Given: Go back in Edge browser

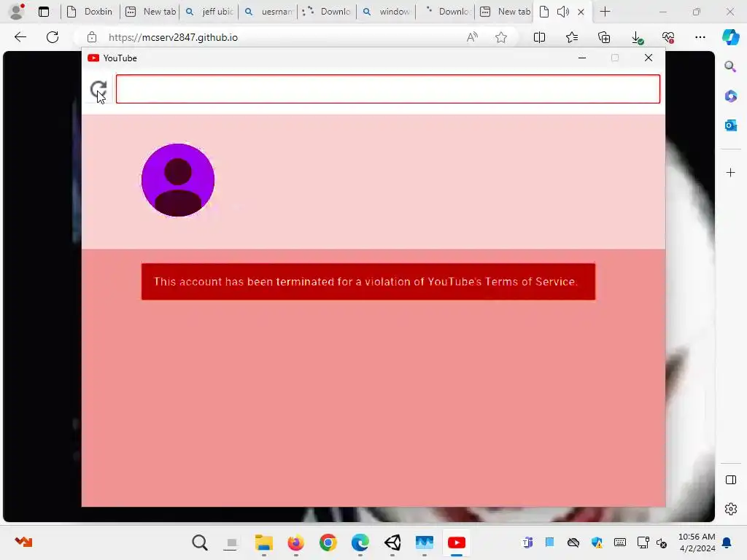Looking at the screenshot, I should pos(20,37).
